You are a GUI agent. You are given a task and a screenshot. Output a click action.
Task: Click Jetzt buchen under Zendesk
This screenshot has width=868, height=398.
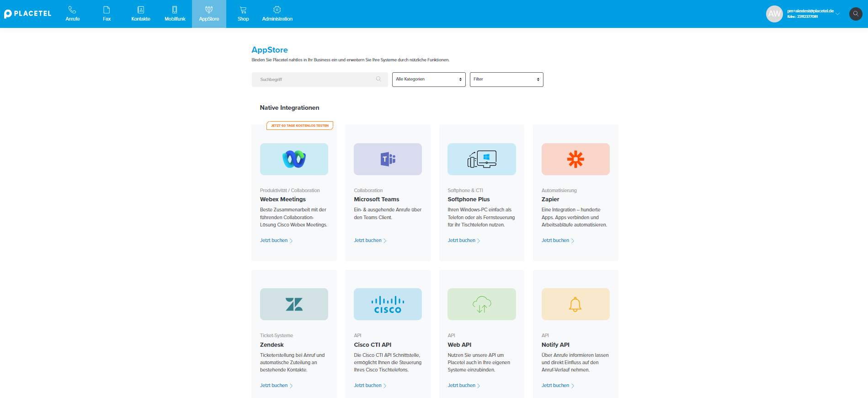[x=276, y=386]
